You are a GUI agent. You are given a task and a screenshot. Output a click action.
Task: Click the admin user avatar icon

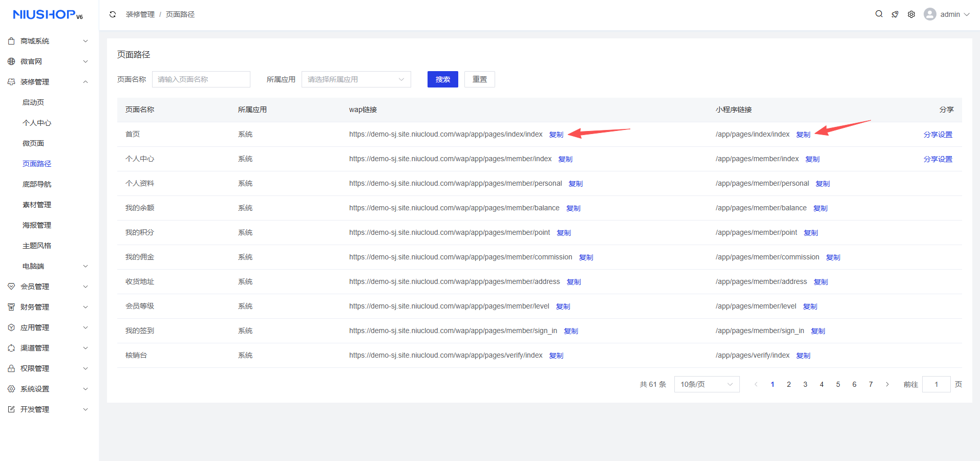(x=930, y=14)
